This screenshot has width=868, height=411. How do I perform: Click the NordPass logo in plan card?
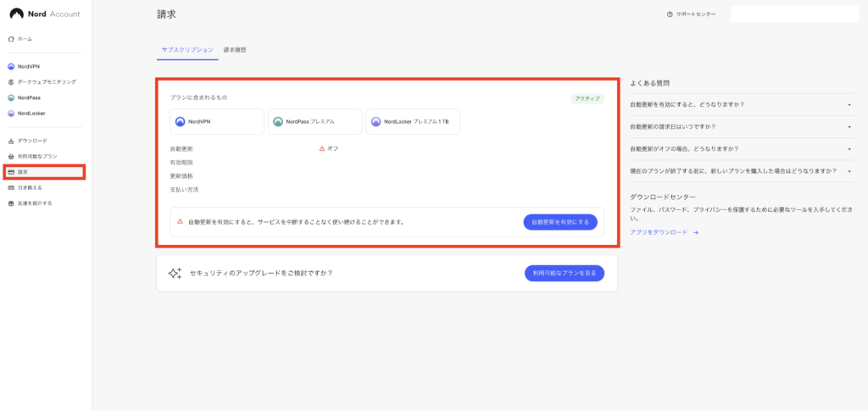(x=278, y=122)
